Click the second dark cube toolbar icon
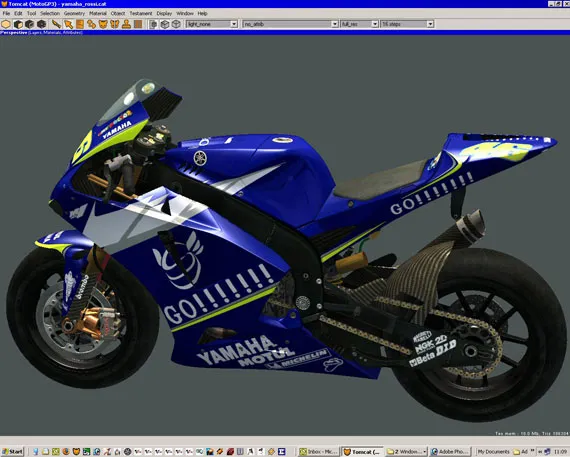The width and height of the screenshot is (570, 457). tap(30, 24)
